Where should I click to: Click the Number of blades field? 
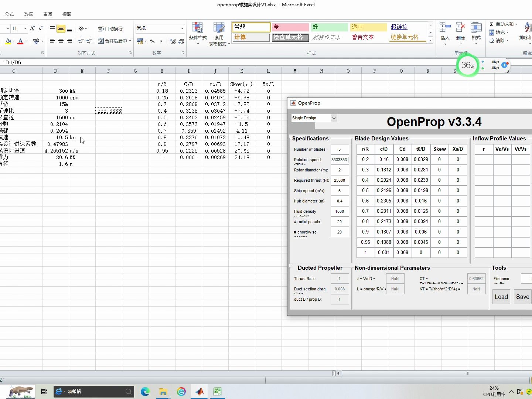tap(340, 149)
